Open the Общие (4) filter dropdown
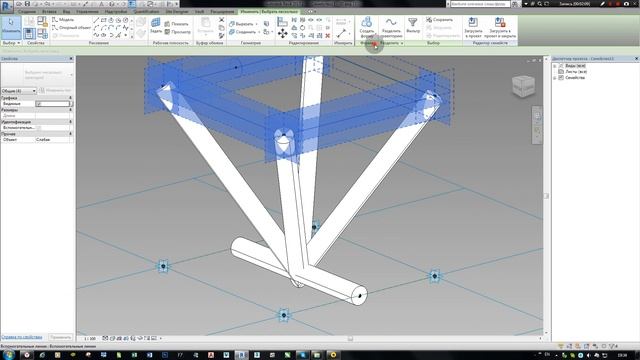Viewport: 640px width, 360px height. click(19, 91)
